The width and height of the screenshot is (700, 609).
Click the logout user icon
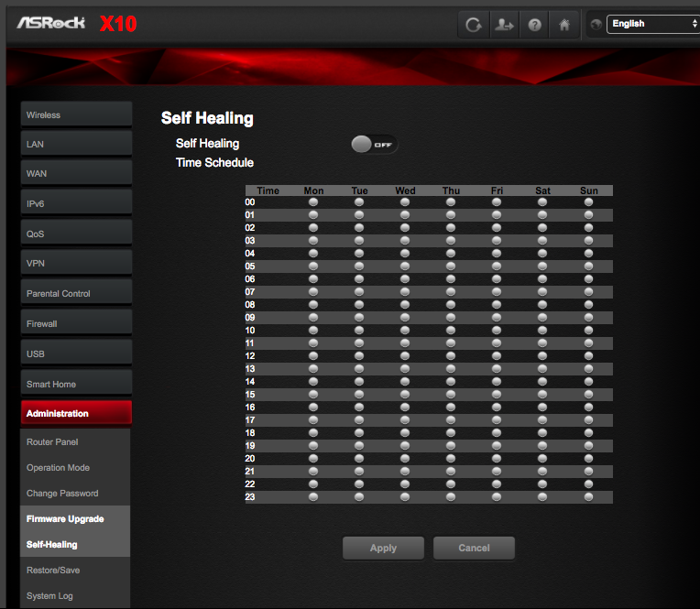click(505, 25)
